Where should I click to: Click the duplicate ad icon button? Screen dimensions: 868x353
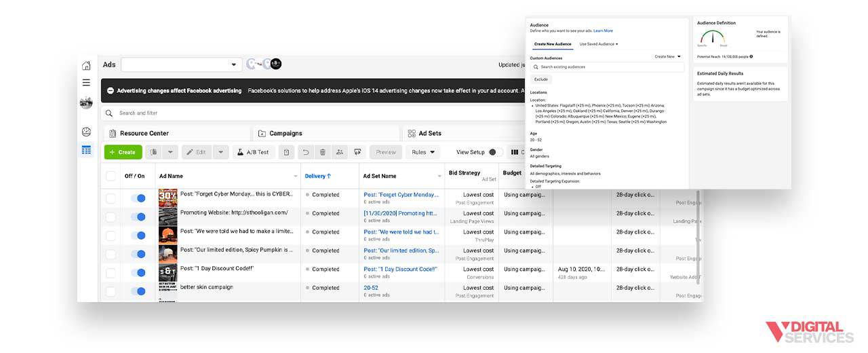point(154,152)
